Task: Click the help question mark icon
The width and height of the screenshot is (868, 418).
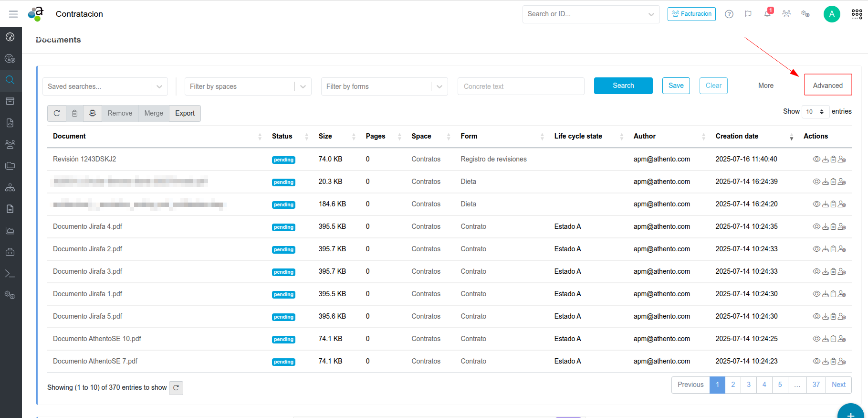Action: click(729, 14)
